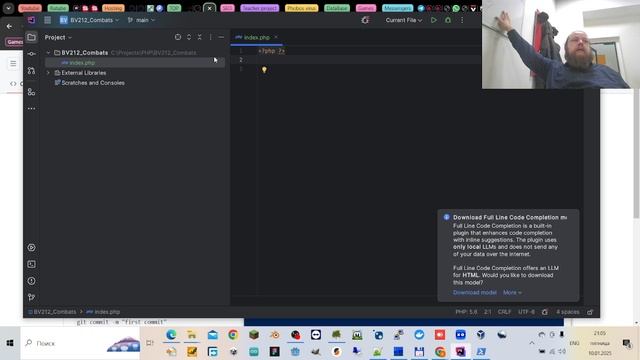Click the lightbulb intention icon in editor
Image resolution: width=640 pixels, height=360 pixels.
click(x=264, y=70)
